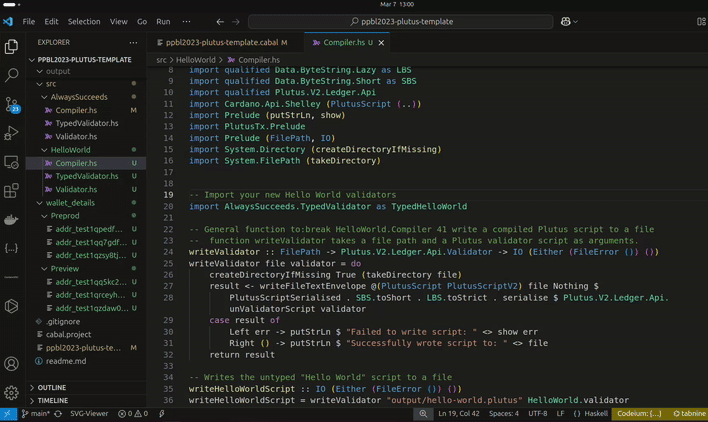Click the Copilot icon in title bar
708x422 pixels.
(x=566, y=21)
